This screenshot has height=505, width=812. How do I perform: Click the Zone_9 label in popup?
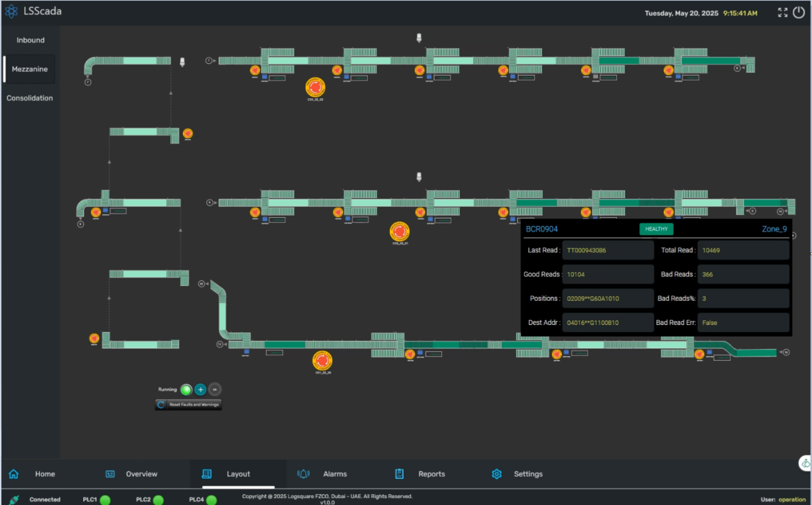click(774, 229)
